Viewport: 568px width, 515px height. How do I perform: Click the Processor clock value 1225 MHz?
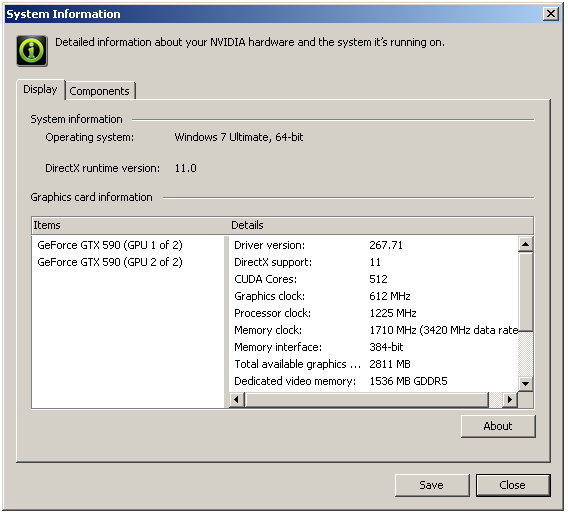click(393, 313)
